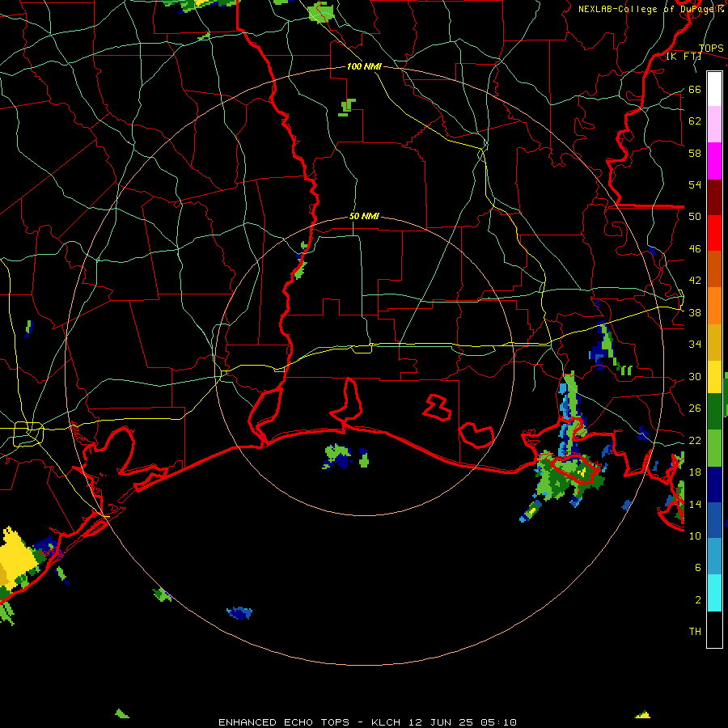Click the "34" legend value
Viewport: 728px width, 728px height.
(695, 344)
